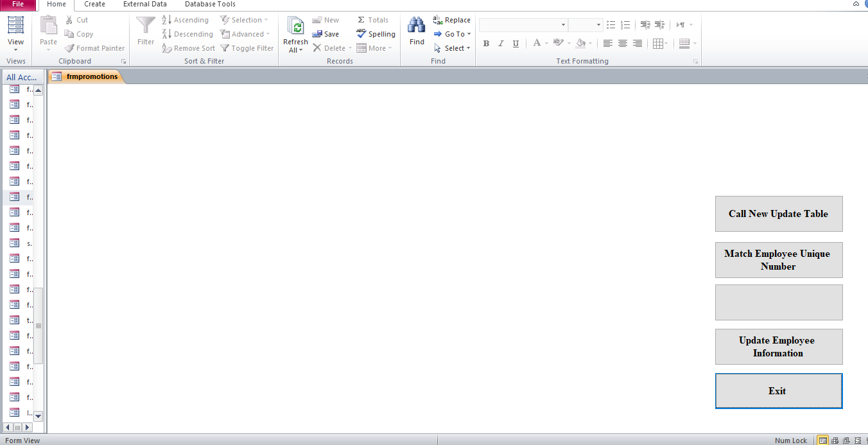The height and width of the screenshot is (445, 868).
Task: Toggle Underline formatting
Action: click(516, 44)
